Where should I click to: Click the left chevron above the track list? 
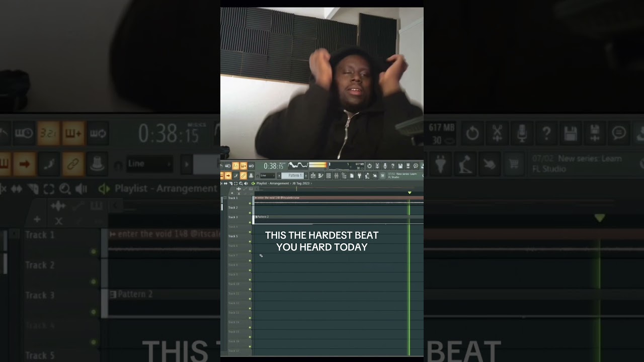pos(257,189)
